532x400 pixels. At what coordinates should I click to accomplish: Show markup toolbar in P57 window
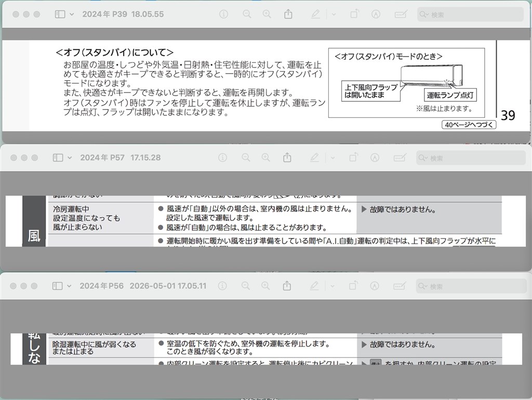click(x=375, y=157)
